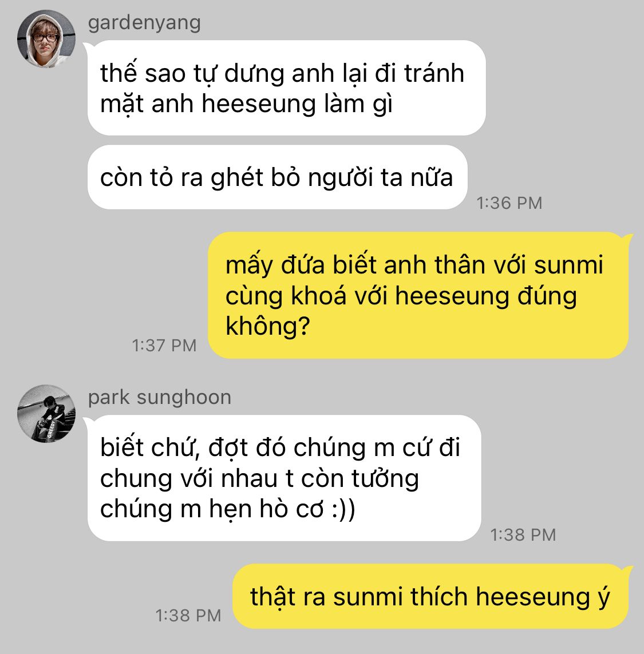This screenshot has height=654, width=644.
Task: Select the 'còn tỏ ra ghét bỏ' message
Action: [277, 177]
